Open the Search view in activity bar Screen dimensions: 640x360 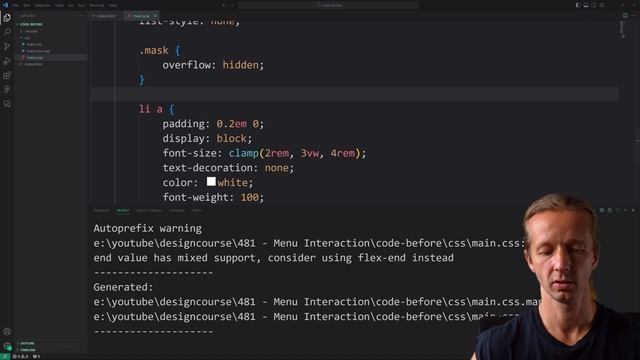(7, 32)
